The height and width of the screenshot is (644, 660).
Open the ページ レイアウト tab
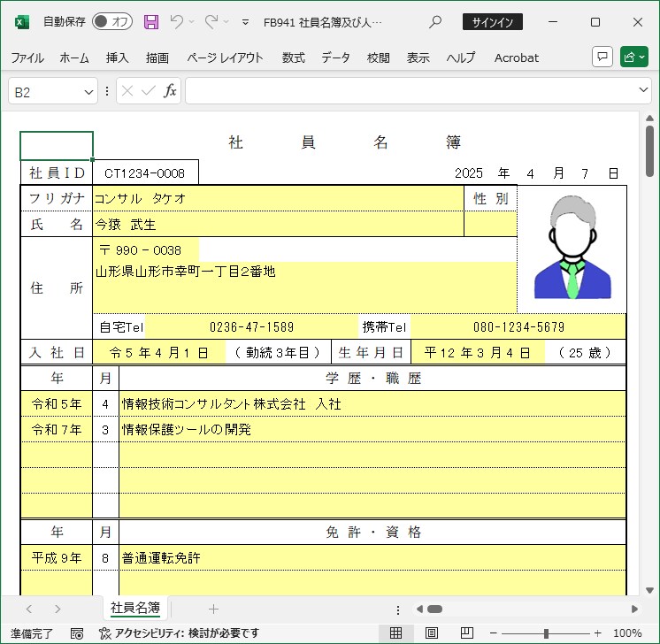pos(226,57)
